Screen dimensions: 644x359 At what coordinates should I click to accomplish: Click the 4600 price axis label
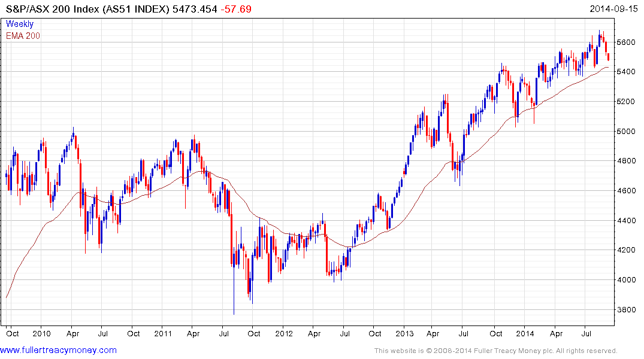(626, 191)
